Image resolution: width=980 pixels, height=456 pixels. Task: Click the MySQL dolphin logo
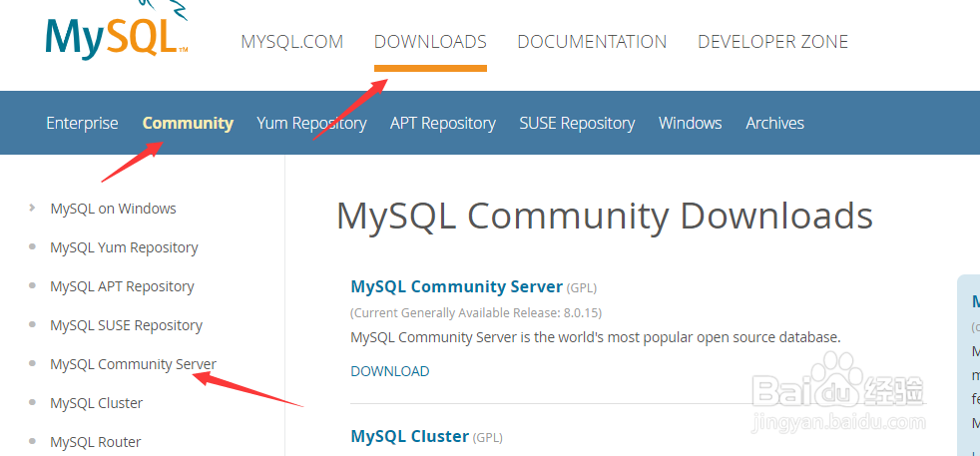[116, 31]
